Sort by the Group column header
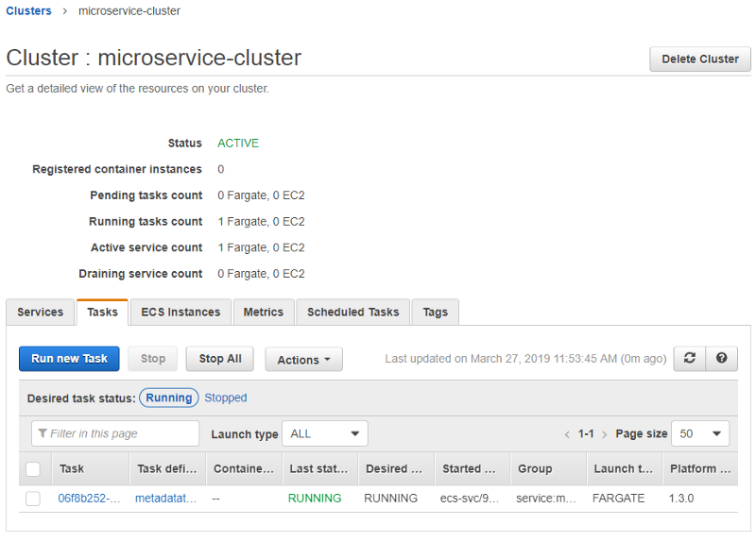The height and width of the screenshot is (542, 756). coord(549,468)
